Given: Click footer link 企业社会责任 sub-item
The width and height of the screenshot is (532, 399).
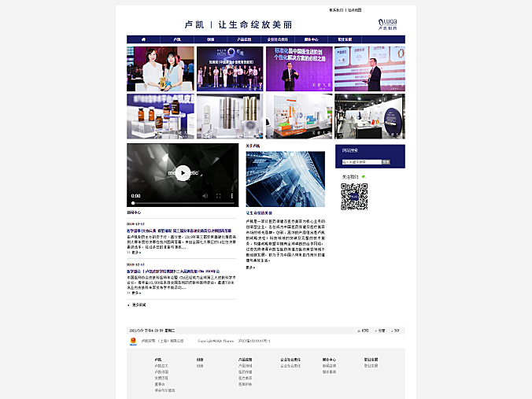Looking at the screenshot, I should (x=290, y=366).
